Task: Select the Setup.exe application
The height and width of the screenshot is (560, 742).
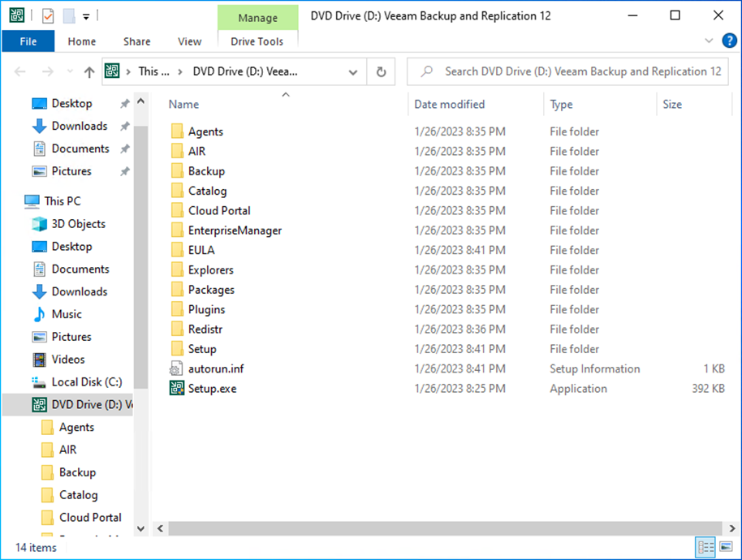Action: point(212,389)
